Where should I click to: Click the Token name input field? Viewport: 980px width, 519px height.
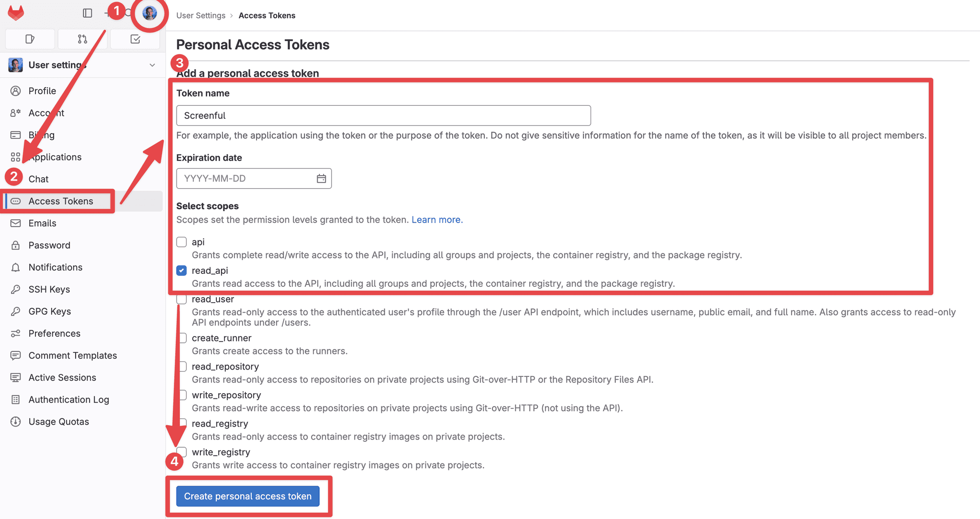click(x=383, y=115)
